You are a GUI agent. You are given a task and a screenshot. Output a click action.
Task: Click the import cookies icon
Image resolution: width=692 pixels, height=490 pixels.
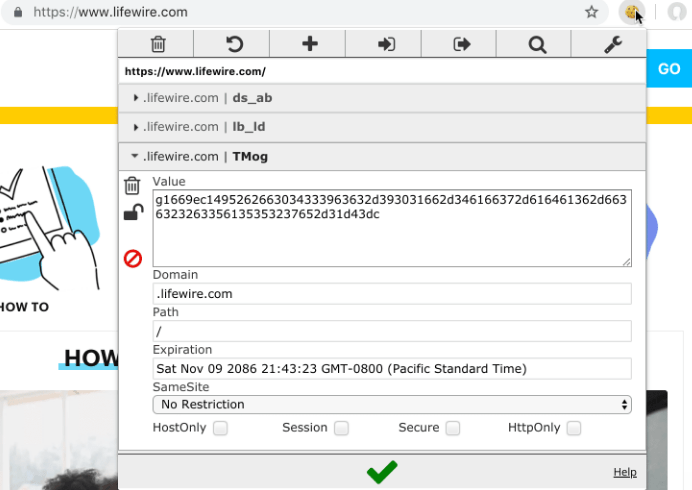[x=385, y=44]
